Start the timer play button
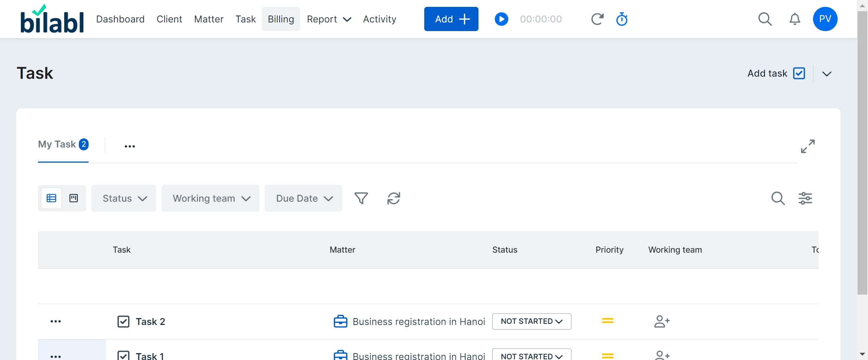 [501, 19]
